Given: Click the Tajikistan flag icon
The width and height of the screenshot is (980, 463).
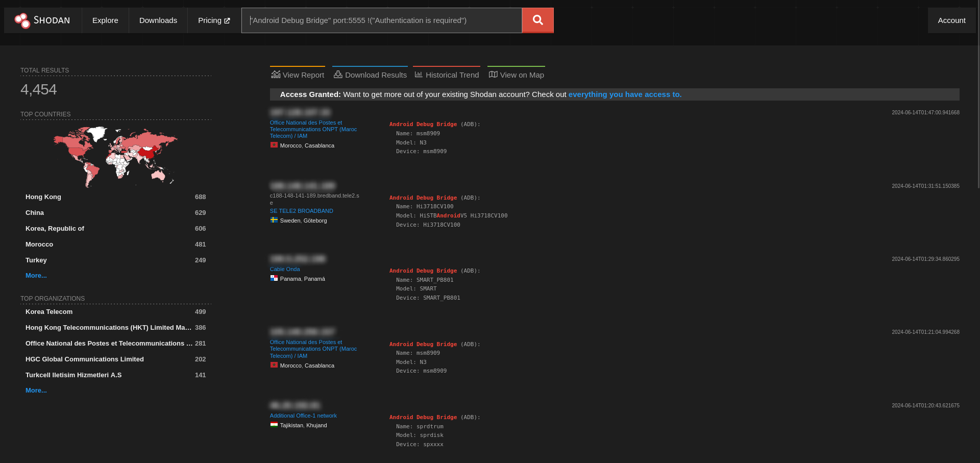Looking at the screenshot, I should tap(274, 425).
